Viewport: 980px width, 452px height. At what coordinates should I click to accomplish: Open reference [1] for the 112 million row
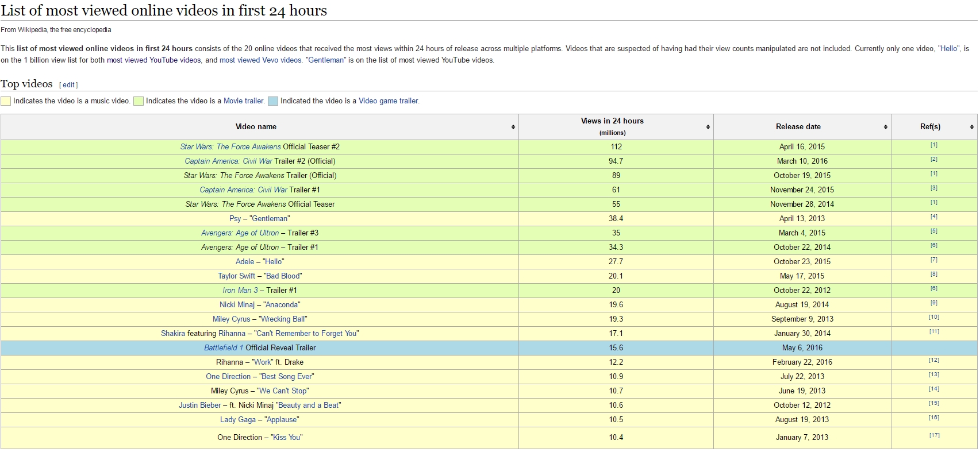[934, 145]
